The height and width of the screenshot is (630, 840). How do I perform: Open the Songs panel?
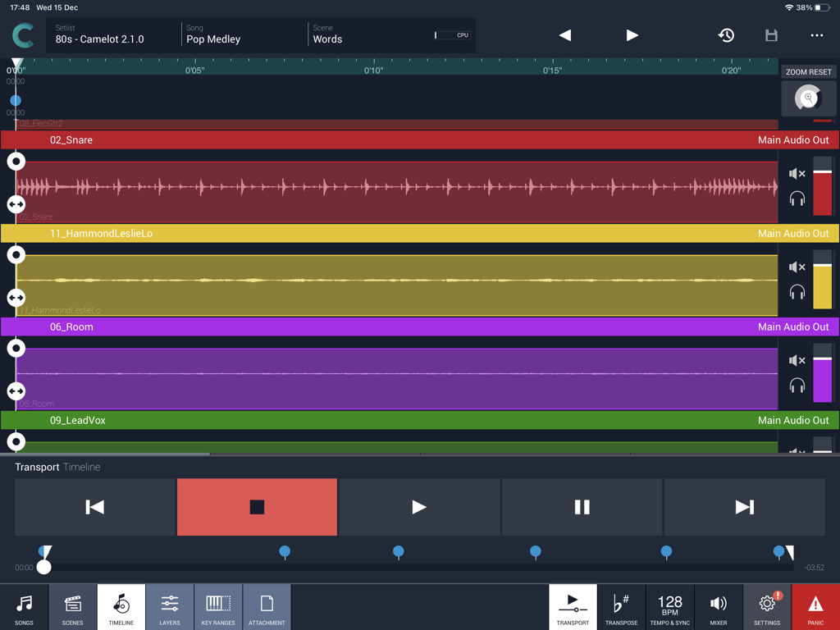24,607
